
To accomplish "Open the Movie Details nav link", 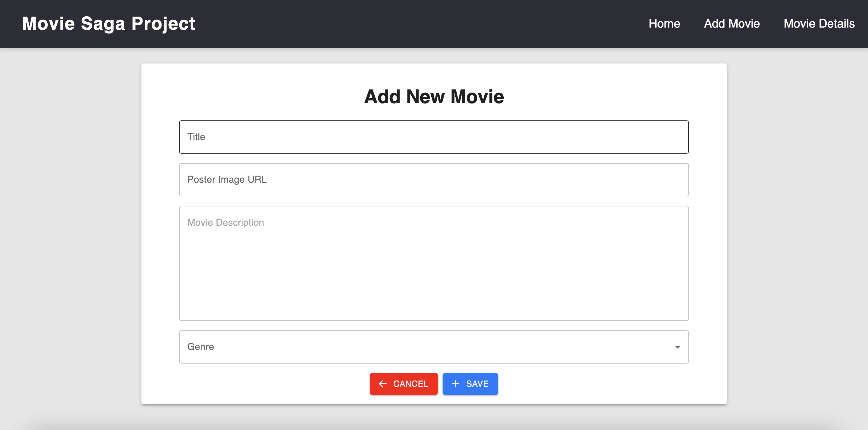I will 819,24.
